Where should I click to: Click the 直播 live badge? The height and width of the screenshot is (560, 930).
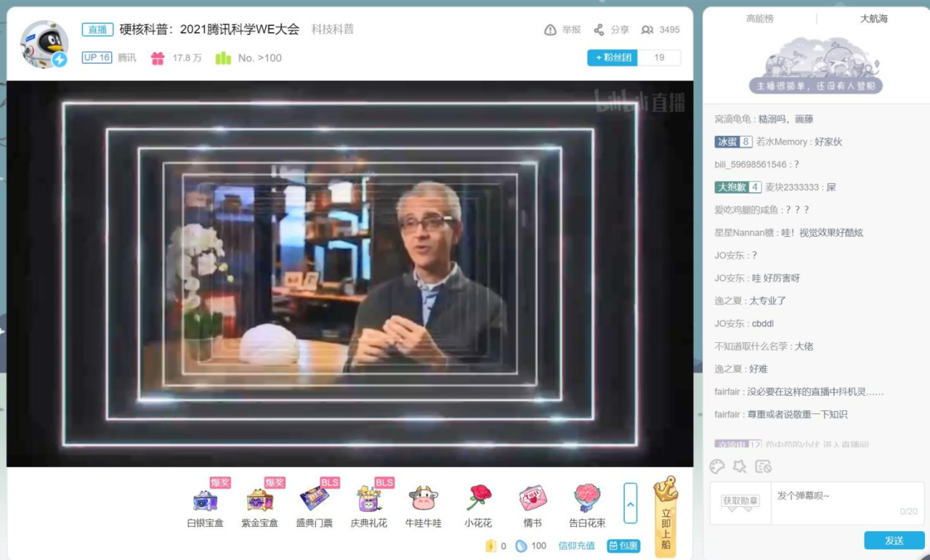tap(97, 29)
